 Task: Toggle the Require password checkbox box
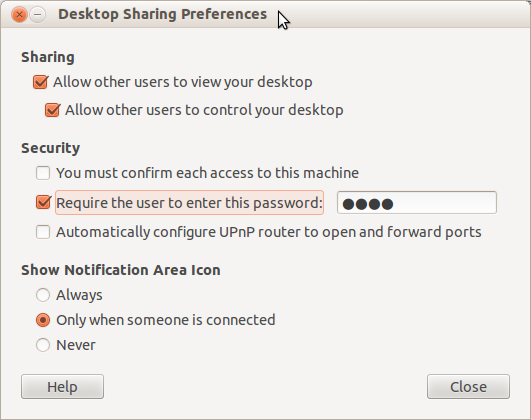pyautogui.click(x=43, y=203)
